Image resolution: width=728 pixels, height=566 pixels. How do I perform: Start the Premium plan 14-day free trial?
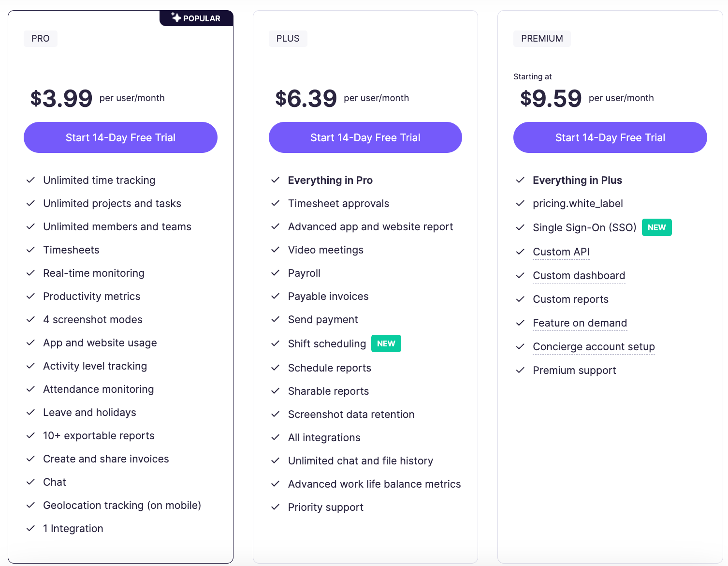pos(610,137)
